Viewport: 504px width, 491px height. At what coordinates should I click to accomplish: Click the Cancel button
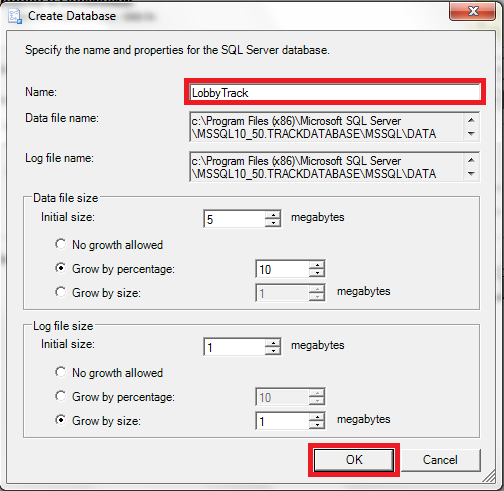[x=440, y=460]
